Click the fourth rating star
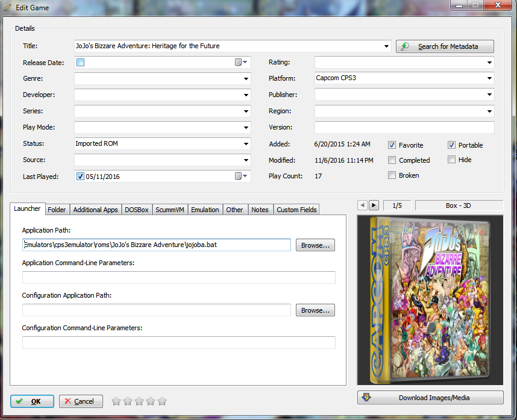Screen dimensions: 517x420 point(151,401)
